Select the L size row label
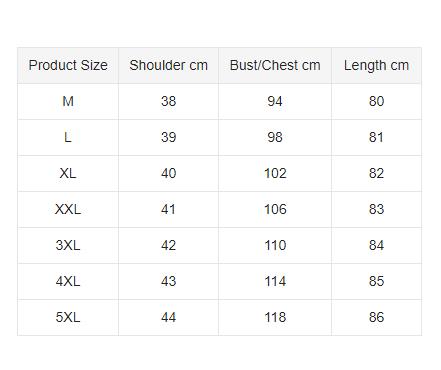 [x=68, y=137]
